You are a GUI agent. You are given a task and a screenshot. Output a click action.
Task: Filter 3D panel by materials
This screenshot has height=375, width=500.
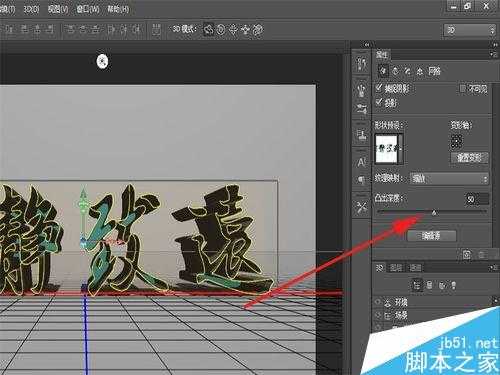(x=442, y=285)
